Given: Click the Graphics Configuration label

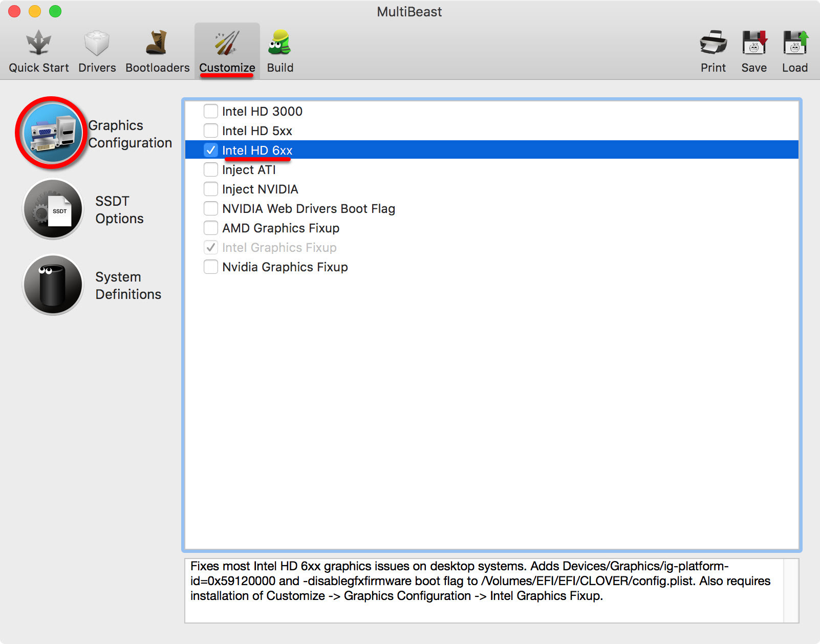Looking at the screenshot, I should click(x=130, y=134).
